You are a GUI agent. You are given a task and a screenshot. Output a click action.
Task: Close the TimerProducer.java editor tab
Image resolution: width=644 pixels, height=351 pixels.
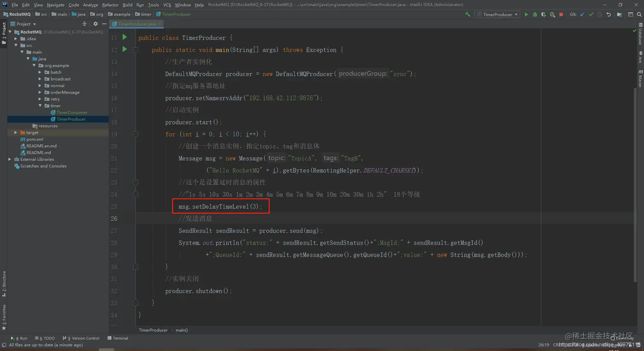click(160, 24)
